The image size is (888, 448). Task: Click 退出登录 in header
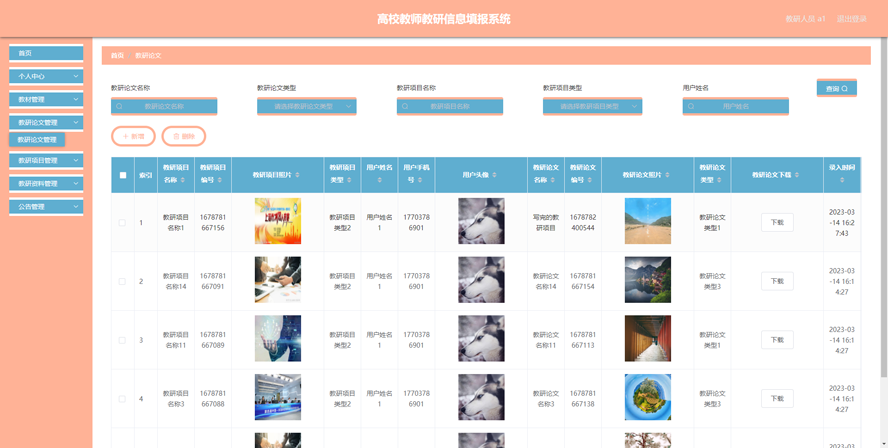(852, 19)
